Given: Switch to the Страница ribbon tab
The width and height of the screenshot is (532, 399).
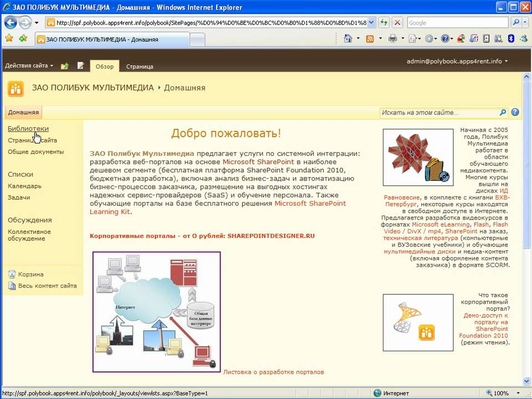Looking at the screenshot, I should 140,66.
